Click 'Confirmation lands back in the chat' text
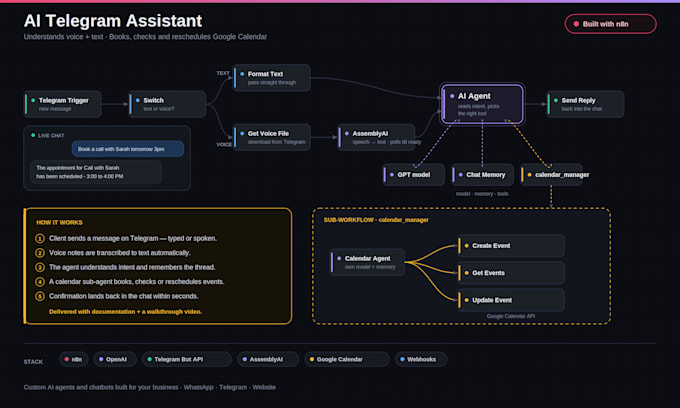 click(124, 296)
